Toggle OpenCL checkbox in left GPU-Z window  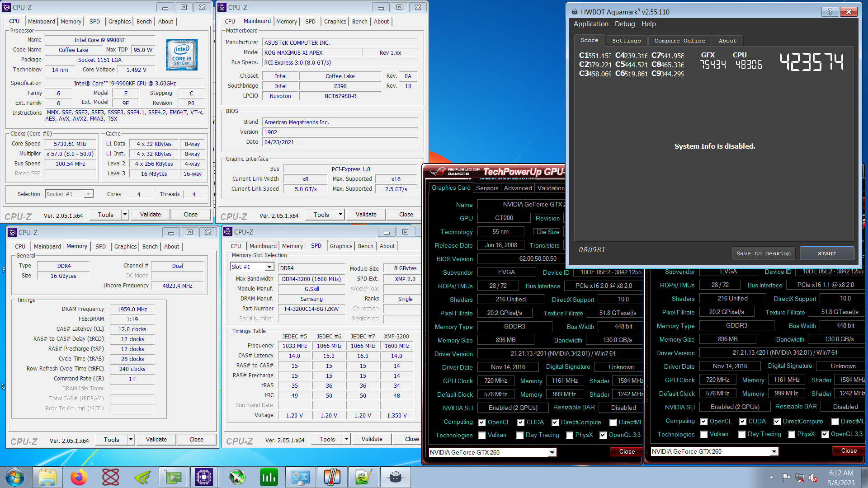pyautogui.click(x=482, y=422)
